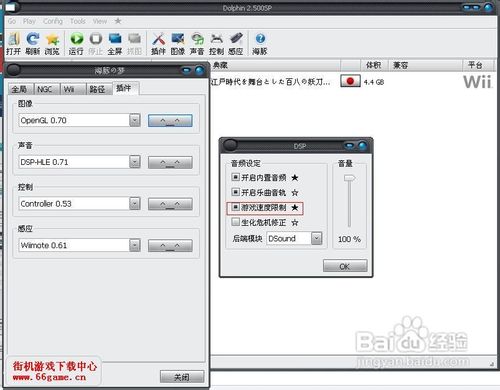Open Wiimote settings via 感应 icon

236,39
